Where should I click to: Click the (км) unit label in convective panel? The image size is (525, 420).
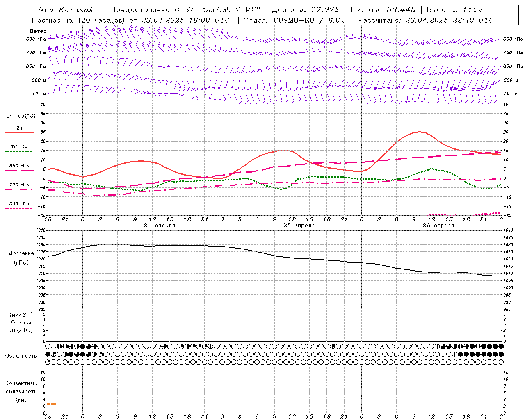(21, 399)
